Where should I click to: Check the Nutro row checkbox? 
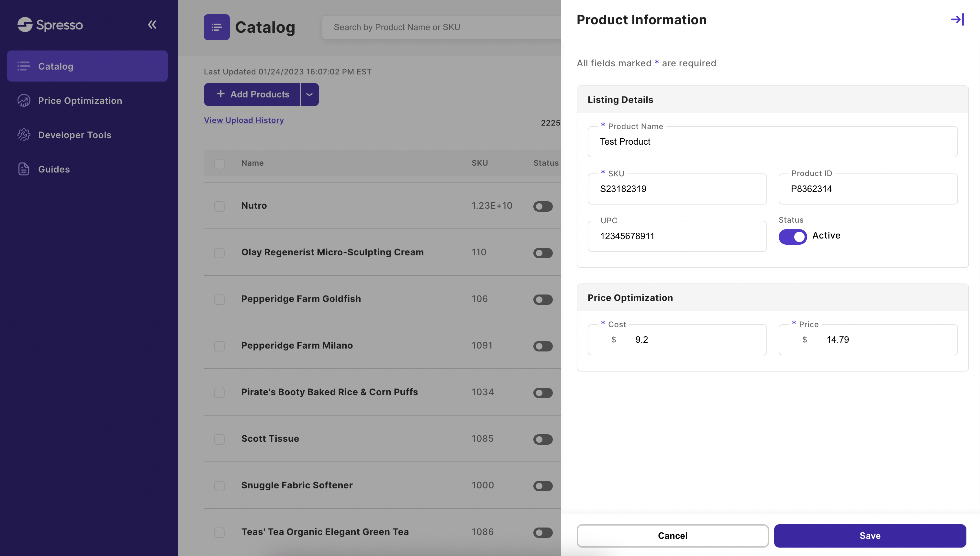tap(219, 206)
